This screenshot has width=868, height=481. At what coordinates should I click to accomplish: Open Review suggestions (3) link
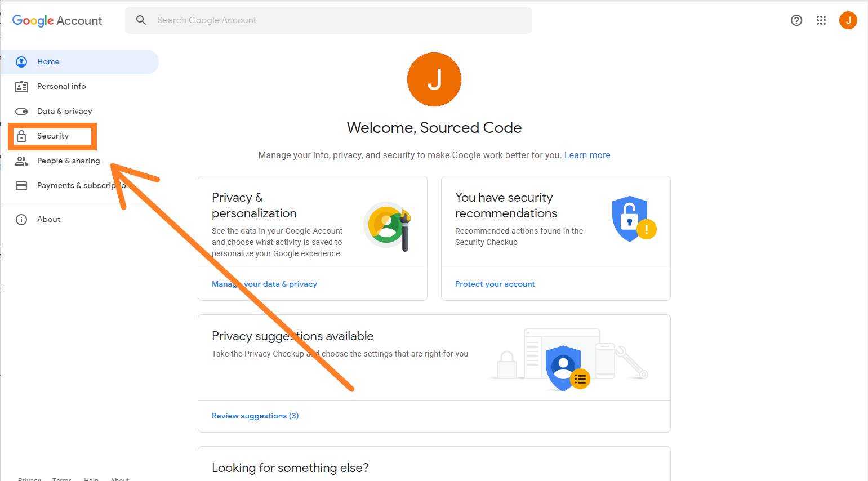pyautogui.click(x=255, y=416)
